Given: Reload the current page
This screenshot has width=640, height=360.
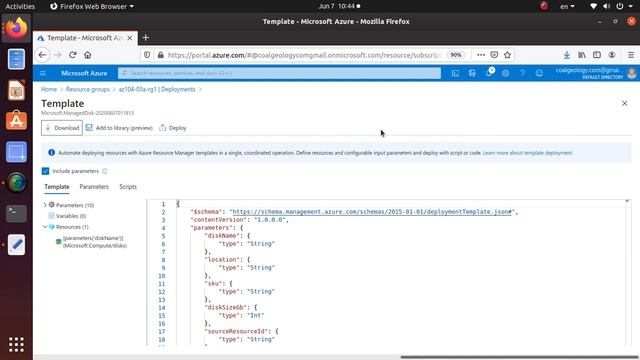Looking at the screenshot, I should point(73,55).
